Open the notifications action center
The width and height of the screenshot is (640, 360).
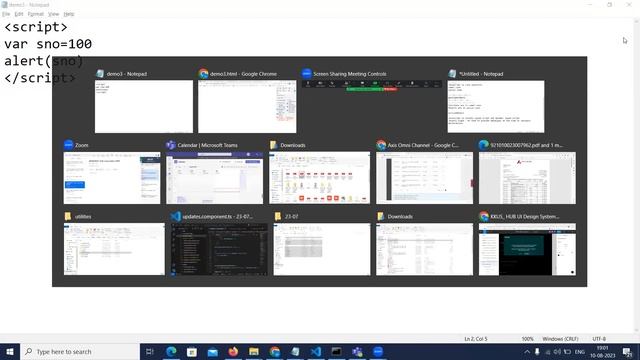click(x=627, y=351)
